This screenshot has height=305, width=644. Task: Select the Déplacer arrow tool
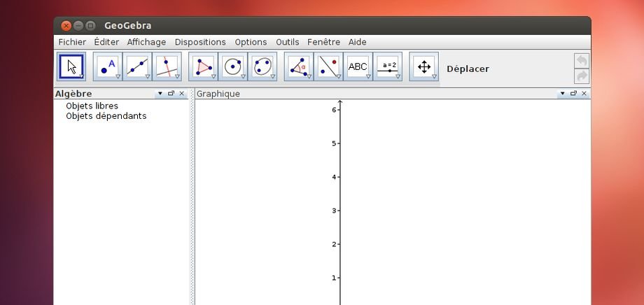click(x=71, y=67)
